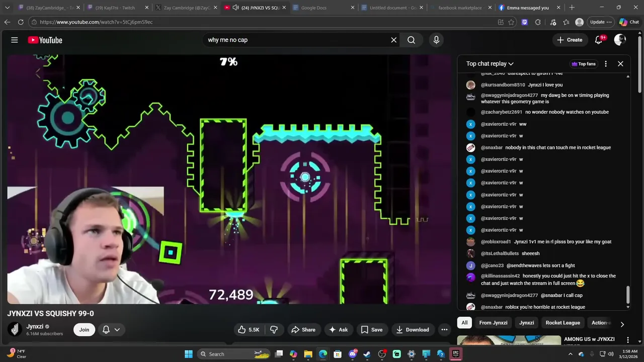Expand Top chat replay dropdown
The image size is (644, 362).
coord(490,64)
